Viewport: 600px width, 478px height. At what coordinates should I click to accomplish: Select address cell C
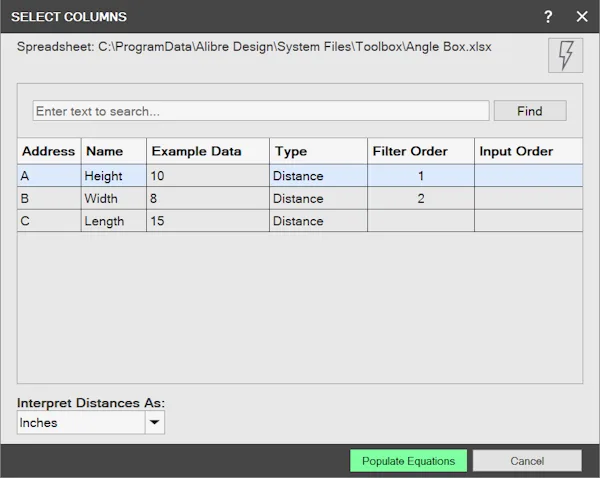click(49, 221)
